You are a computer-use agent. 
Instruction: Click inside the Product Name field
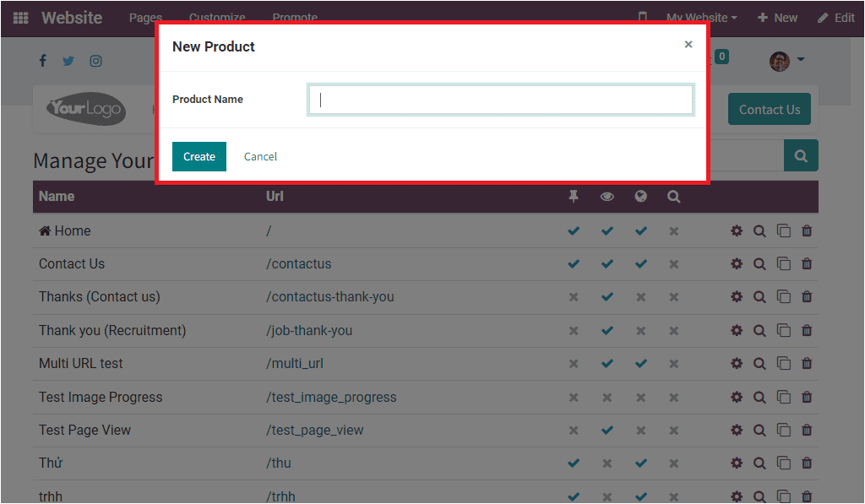[x=500, y=100]
